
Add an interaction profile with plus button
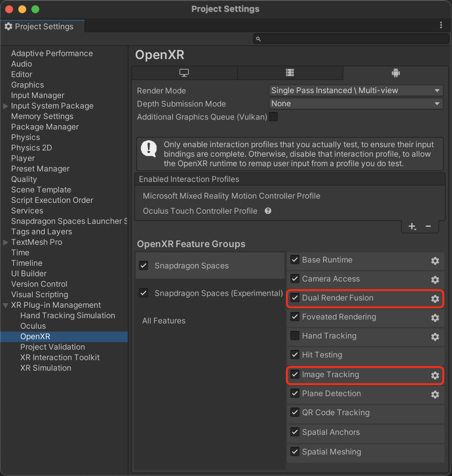tap(412, 226)
